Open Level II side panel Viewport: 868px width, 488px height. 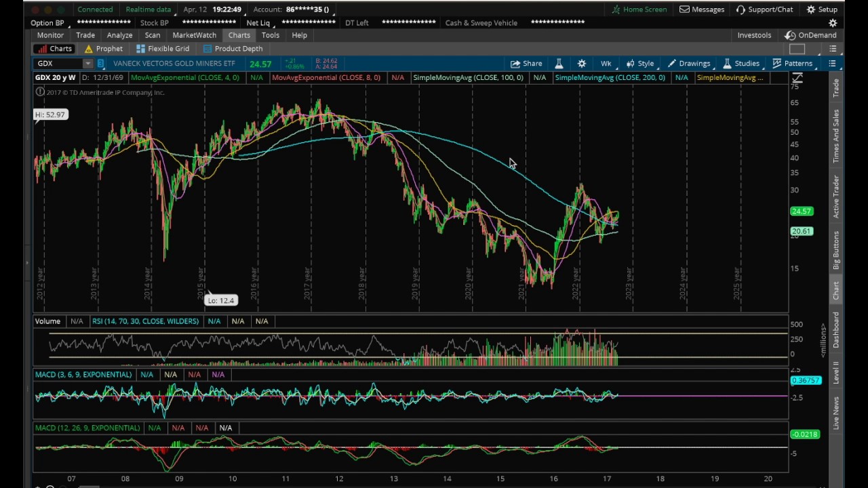click(x=836, y=373)
